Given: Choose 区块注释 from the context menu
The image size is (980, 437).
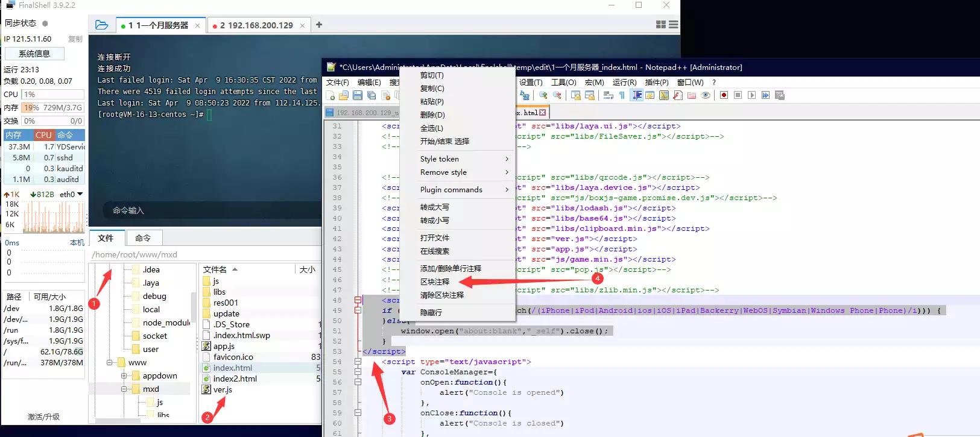Looking at the screenshot, I should pos(435,282).
